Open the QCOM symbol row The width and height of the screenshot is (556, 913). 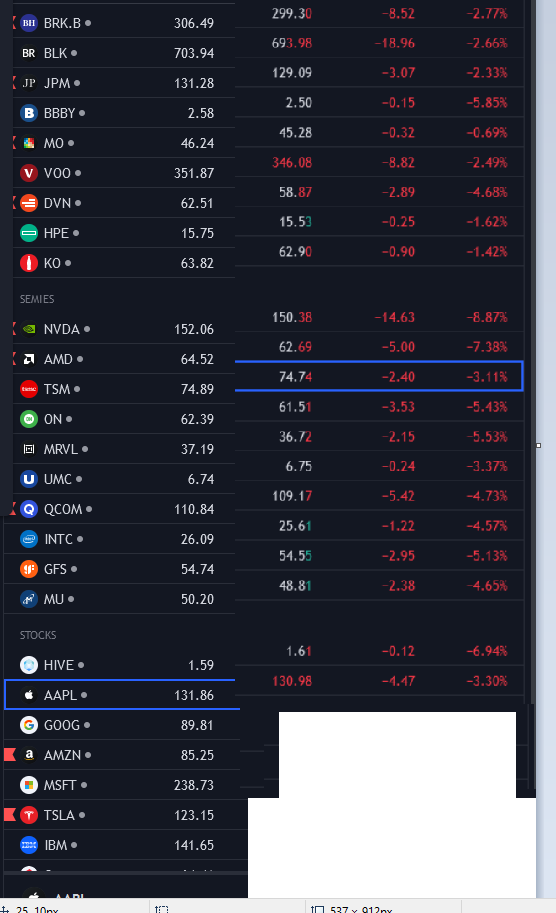coord(119,509)
